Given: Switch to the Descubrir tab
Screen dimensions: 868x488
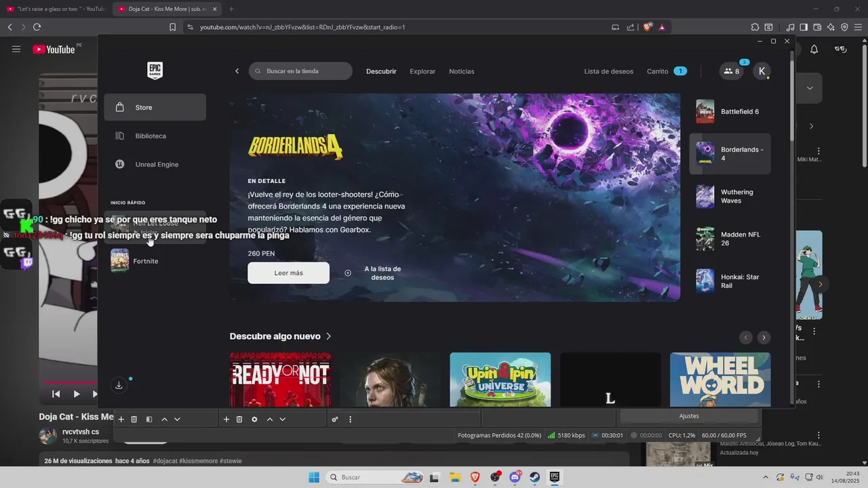Looking at the screenshot, I should pos(381,71).
